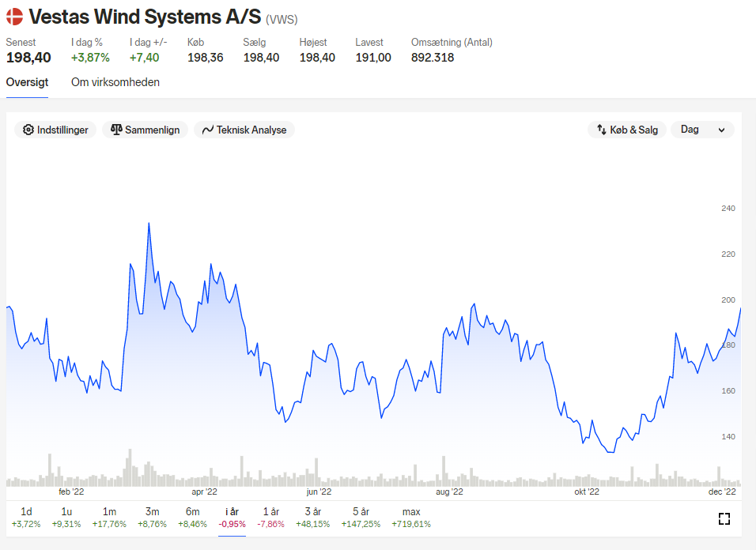The image size is (756, 550).
Task: Select the 3 år time range
Action: click(313, 518)
